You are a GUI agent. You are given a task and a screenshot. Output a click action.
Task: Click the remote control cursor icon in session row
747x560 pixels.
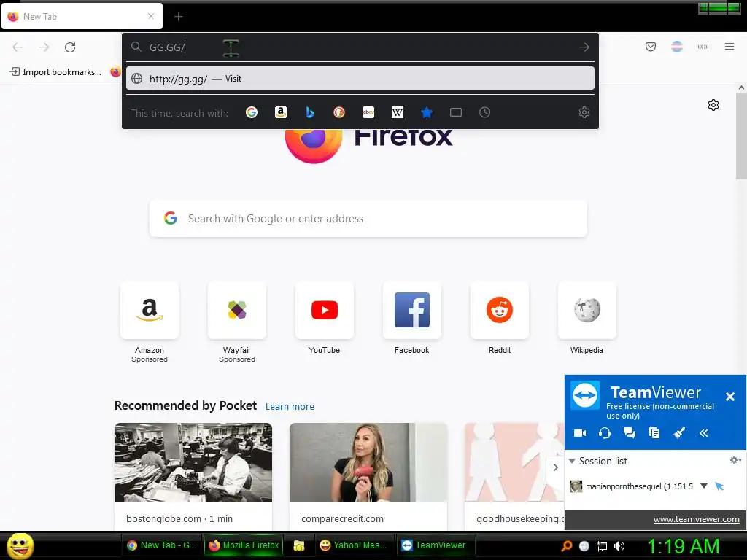tap(719, 486)
